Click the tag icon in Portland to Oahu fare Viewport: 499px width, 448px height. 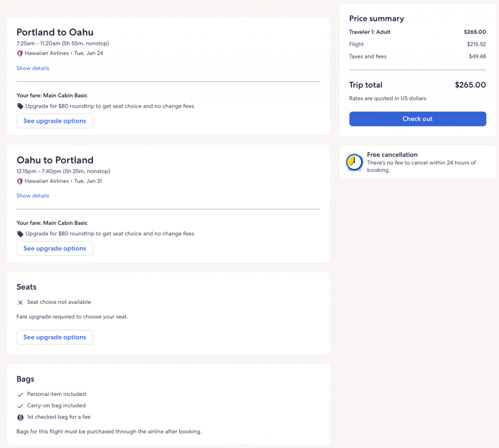[x=20, y=106]
